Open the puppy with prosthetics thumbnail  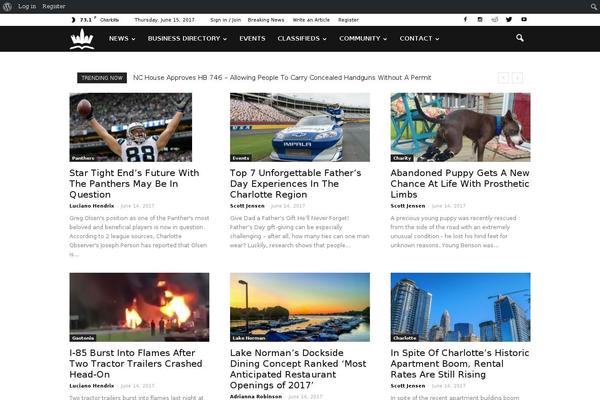460,127
